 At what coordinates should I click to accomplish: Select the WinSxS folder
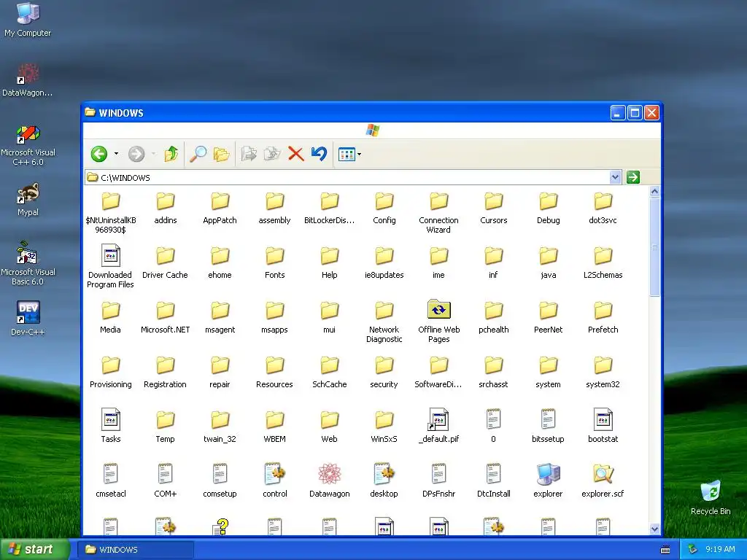coord(384,426)
